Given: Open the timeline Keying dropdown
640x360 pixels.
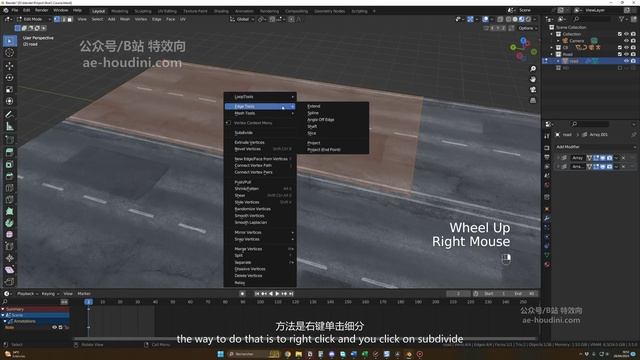Looking at the screenshot, I should click(51, 294).
